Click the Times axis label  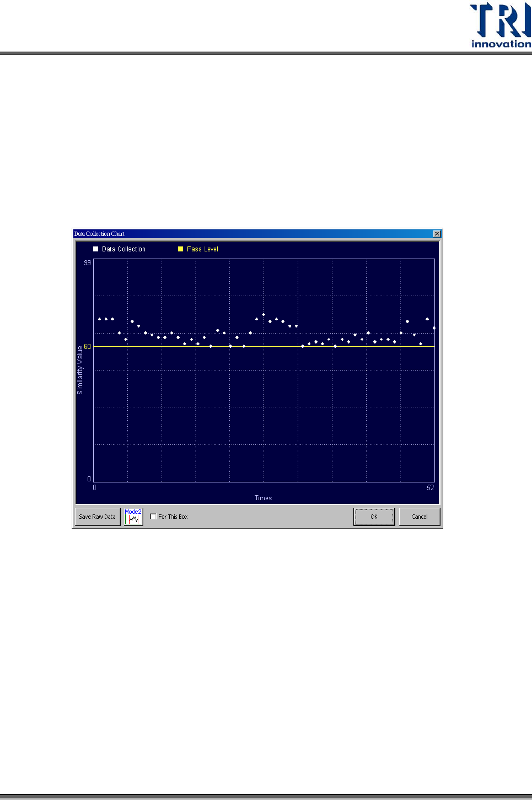264,498
